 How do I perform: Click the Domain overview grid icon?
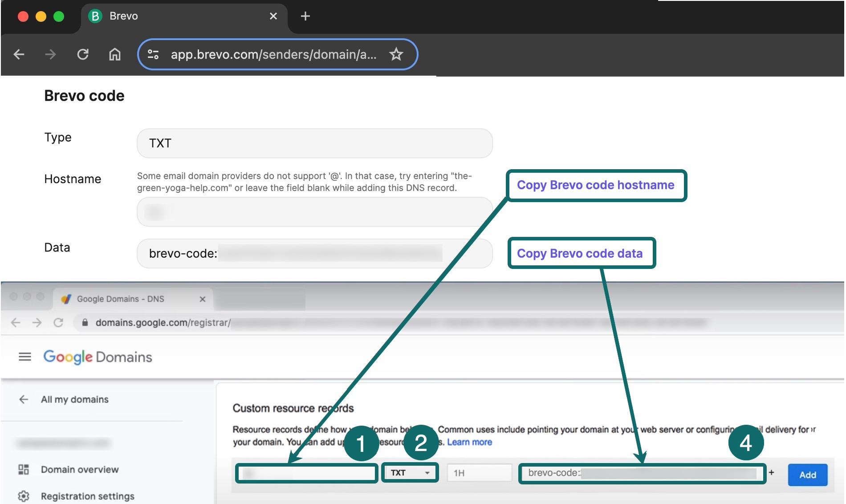coord(23,469)
